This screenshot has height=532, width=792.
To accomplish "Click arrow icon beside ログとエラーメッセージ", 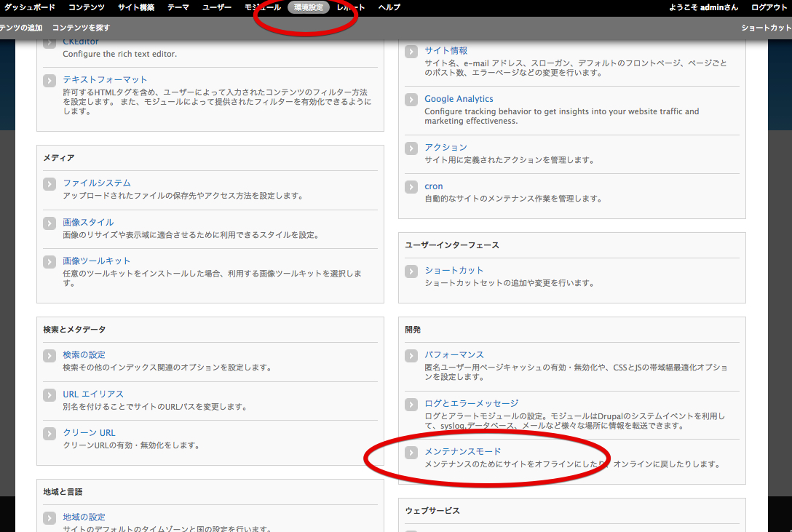I will click(x=411, y=404).
